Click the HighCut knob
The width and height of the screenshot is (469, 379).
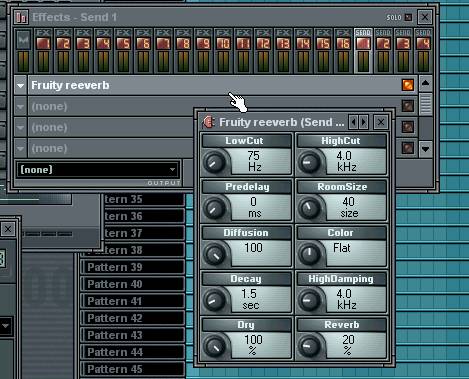(x=309, y=162)
